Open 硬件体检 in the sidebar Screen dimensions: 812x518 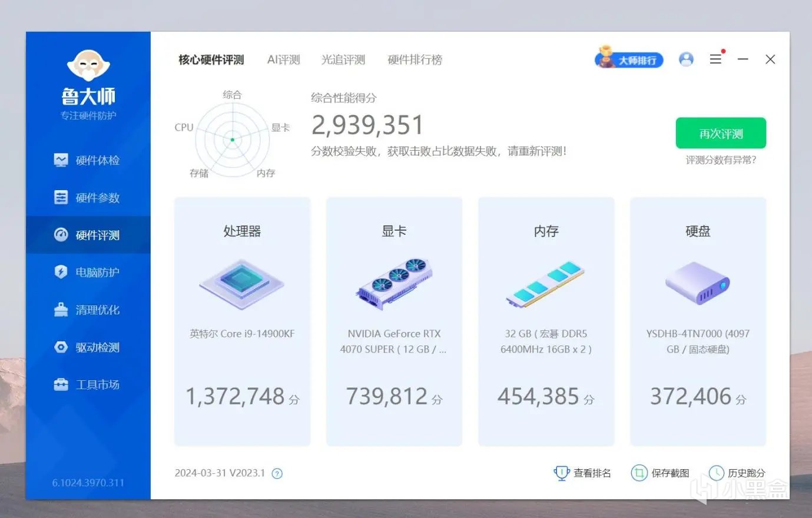[x=87, y=160]
